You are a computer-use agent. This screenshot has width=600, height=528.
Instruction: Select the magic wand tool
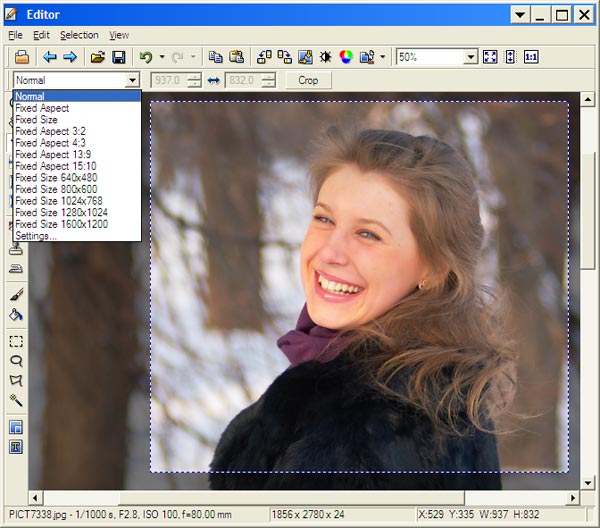(16, 400)
